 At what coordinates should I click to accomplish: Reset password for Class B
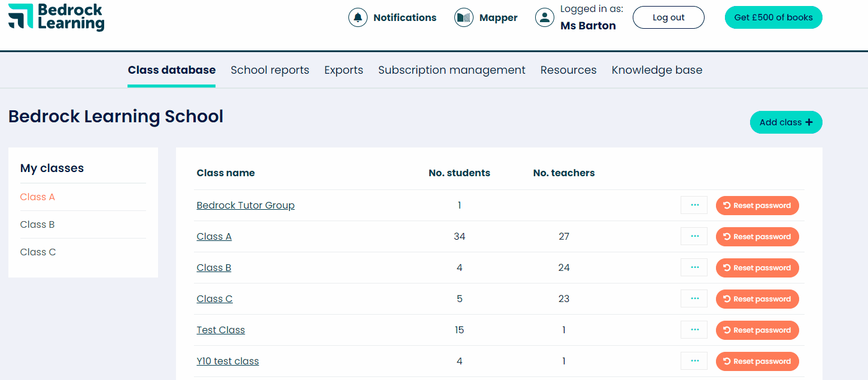click(757, 268)
